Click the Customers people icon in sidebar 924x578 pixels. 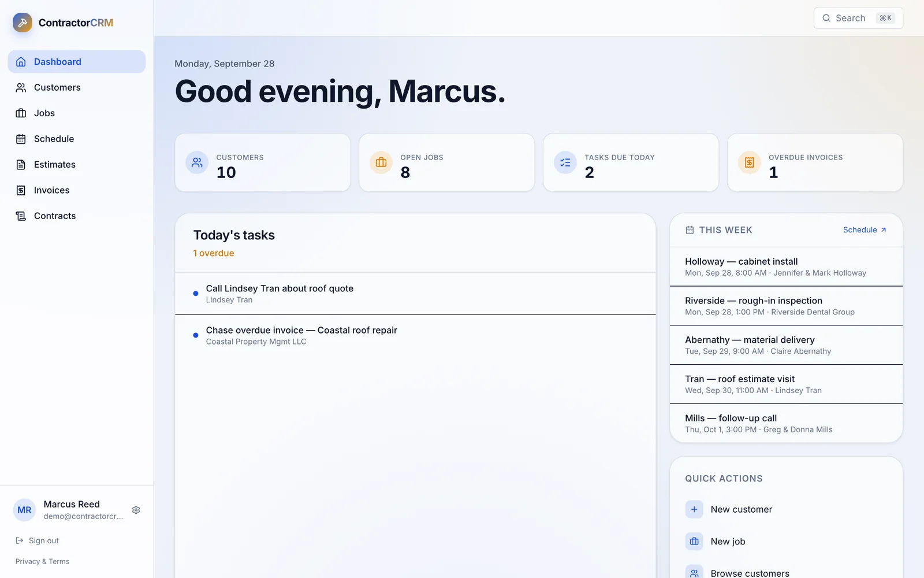21,87
